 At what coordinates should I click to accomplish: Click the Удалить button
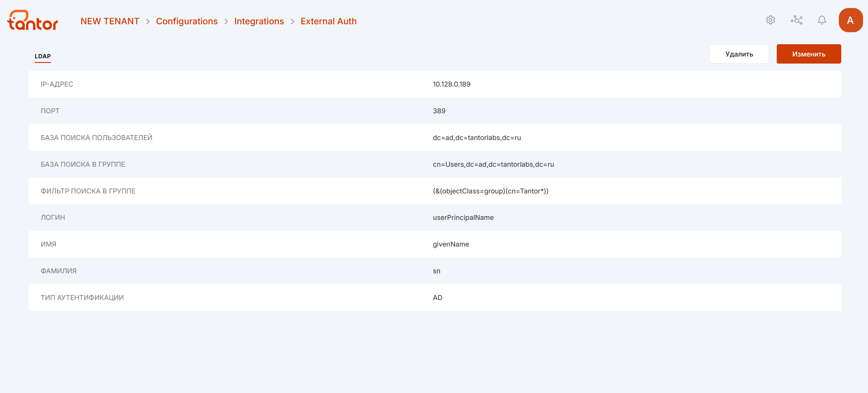(739, 54)
